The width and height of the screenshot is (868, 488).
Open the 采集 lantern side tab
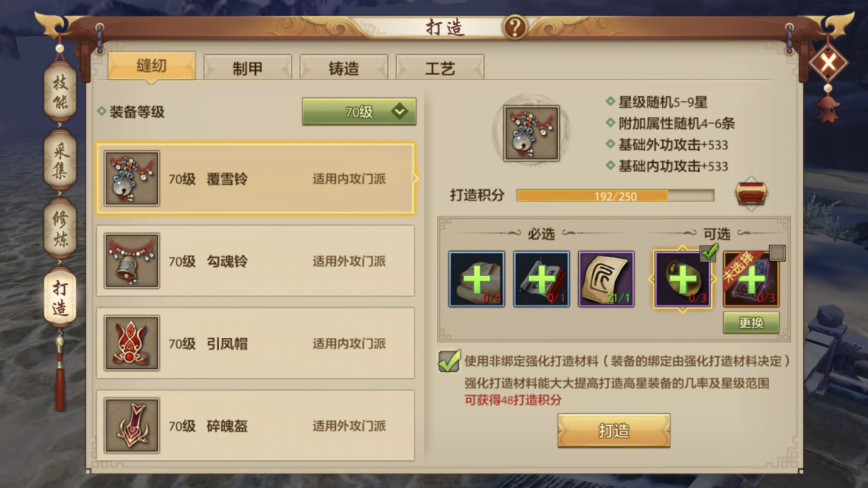pos(60,161)
